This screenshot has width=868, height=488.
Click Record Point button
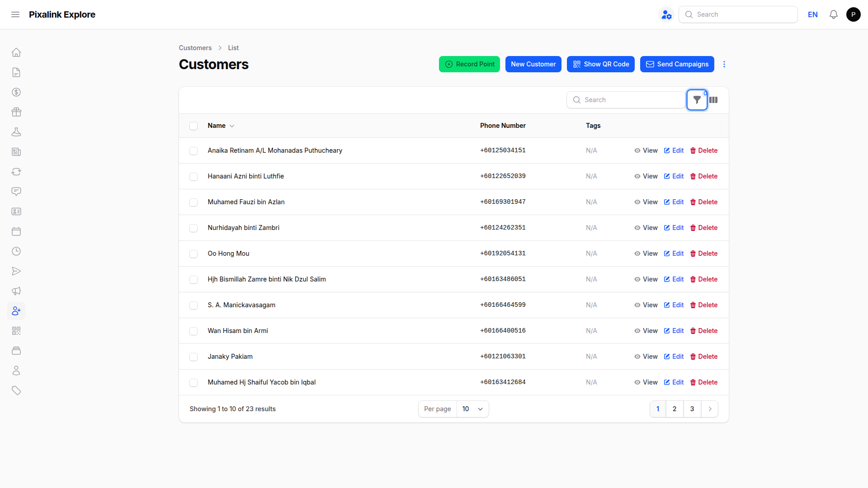469,64
